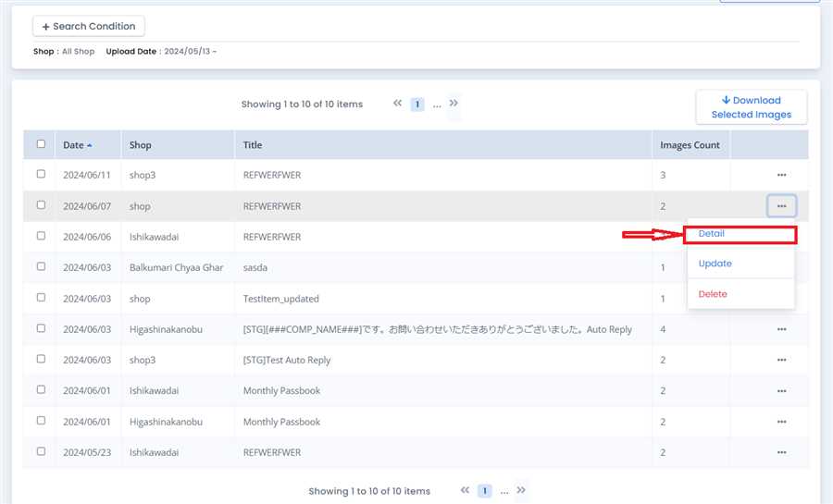
Task: Expand the Search Condition panel
Action: click(89, 27)
